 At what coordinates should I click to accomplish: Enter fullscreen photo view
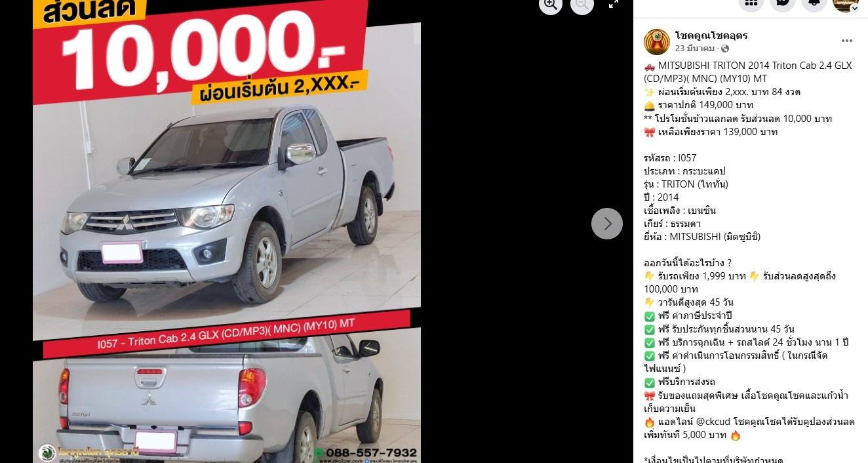tap(614, 4)
